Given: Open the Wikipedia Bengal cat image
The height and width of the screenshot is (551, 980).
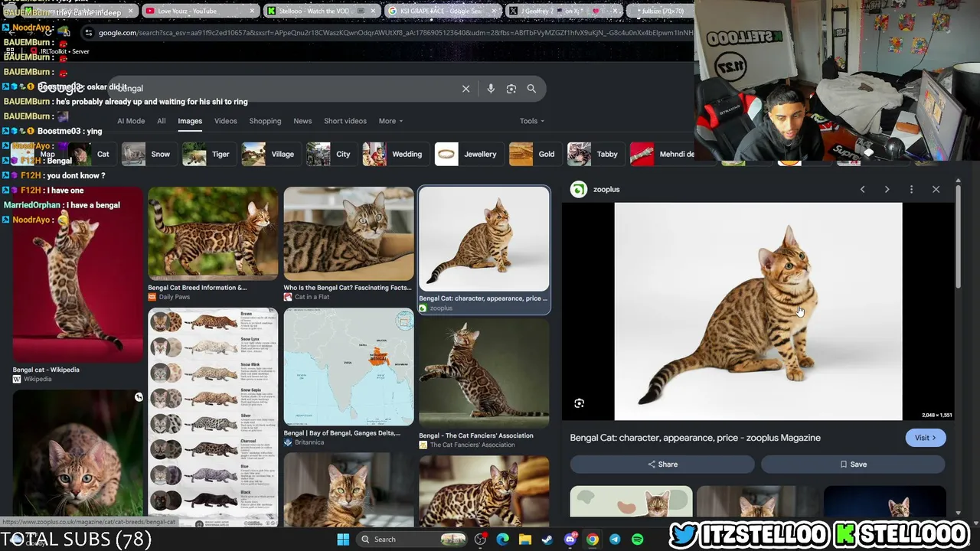Looking at the screenshot, I should 77,274.
